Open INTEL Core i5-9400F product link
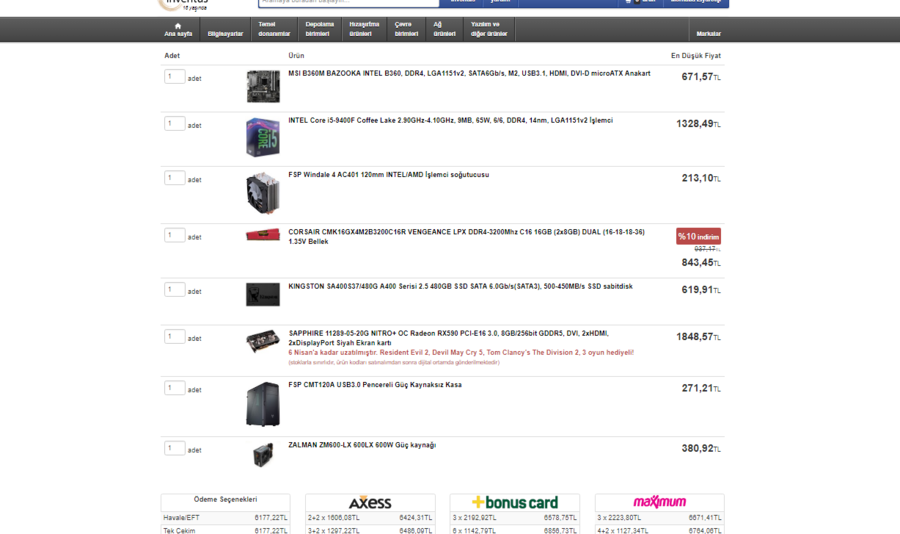This screenshot has height=534, width=900. pos(450,121)
